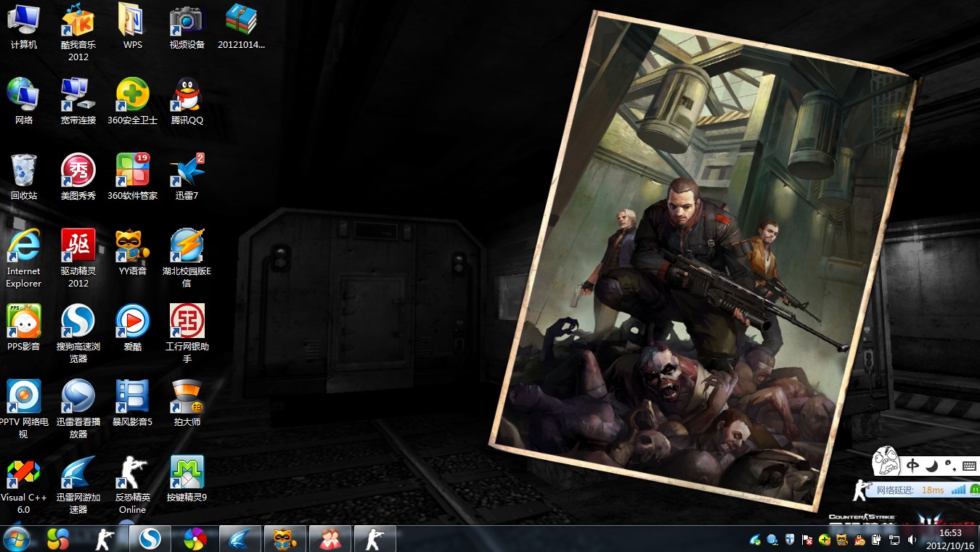Open the 计算机 desktop icon
The width and height of the screenshot is (980, 552).
click(x=24, y=27)
